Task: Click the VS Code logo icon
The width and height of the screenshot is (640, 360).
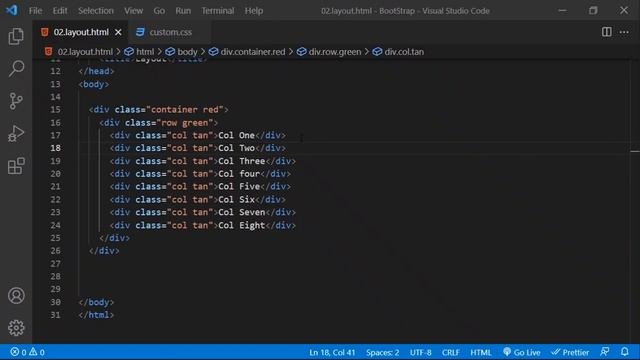Action: click(x=12, y=10)
